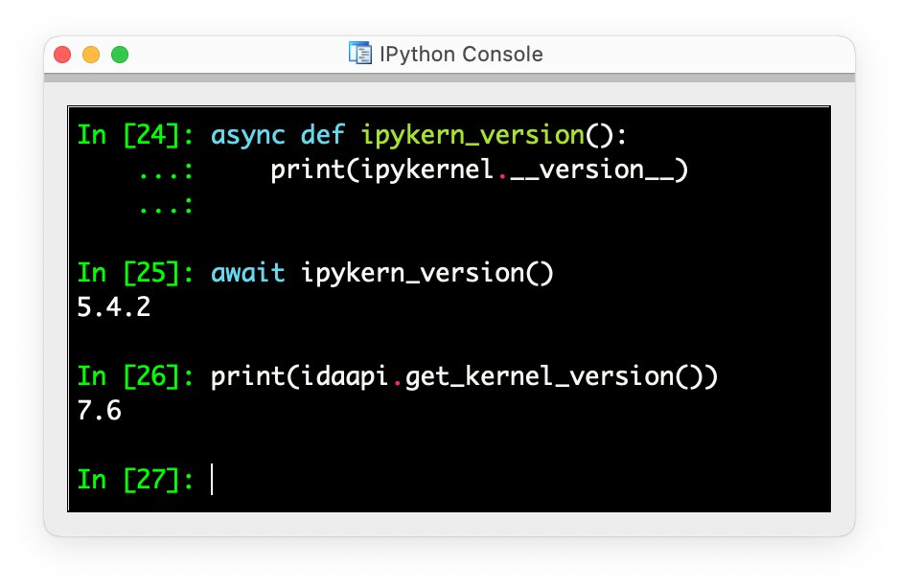Minimize the IPython Console window
Viewport: 899px width, 588px height.
point(91,55)
